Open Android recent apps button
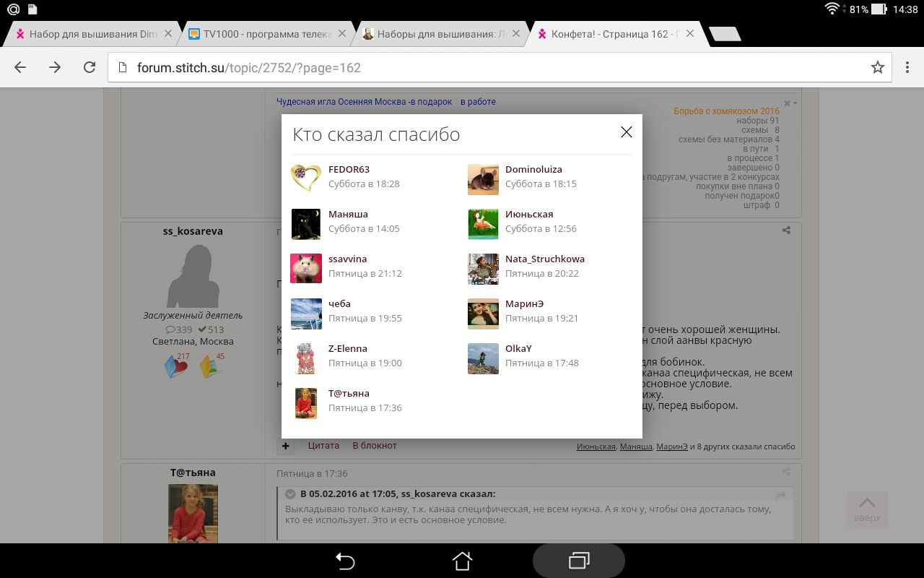924x578 pixels. click(x=578, y=561)
